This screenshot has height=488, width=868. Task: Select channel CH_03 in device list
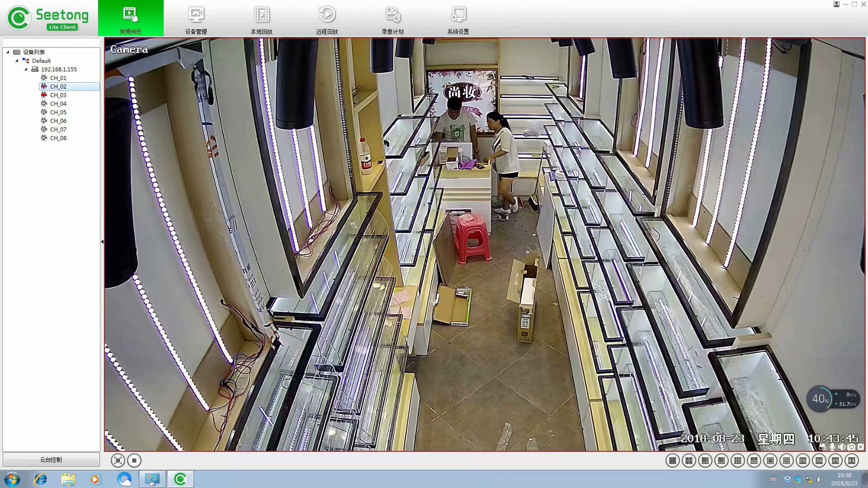(x=58, y=95)
